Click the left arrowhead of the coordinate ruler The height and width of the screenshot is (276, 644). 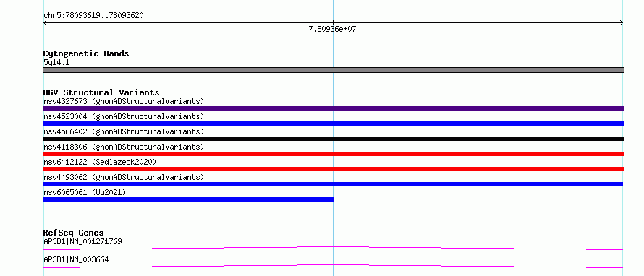click(45, 23)
